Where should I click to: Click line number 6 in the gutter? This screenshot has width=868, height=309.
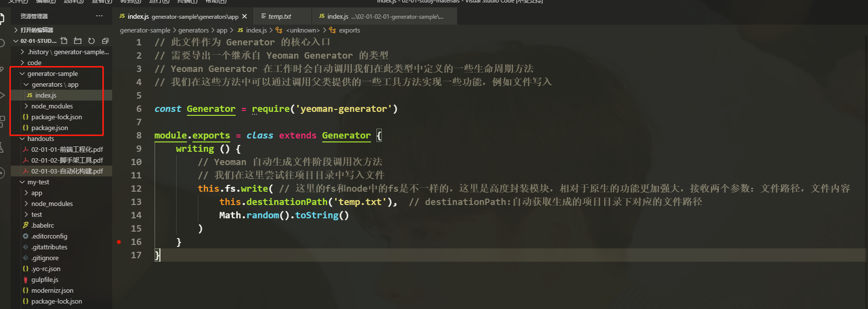coord(139,109)
